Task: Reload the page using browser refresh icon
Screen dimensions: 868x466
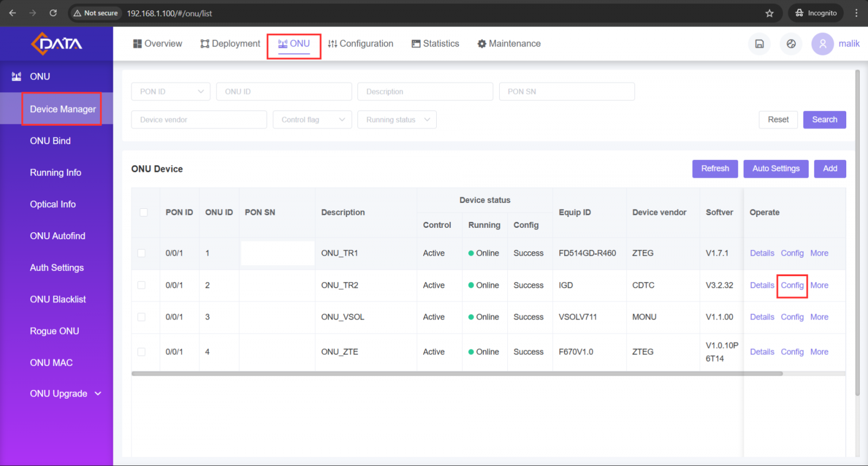Action: click(x=53, y=13)
